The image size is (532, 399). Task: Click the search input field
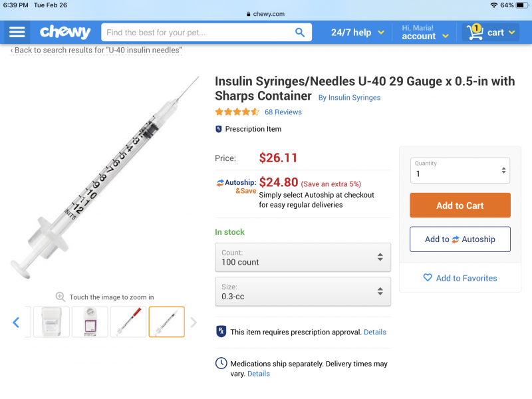coord(196,32)
